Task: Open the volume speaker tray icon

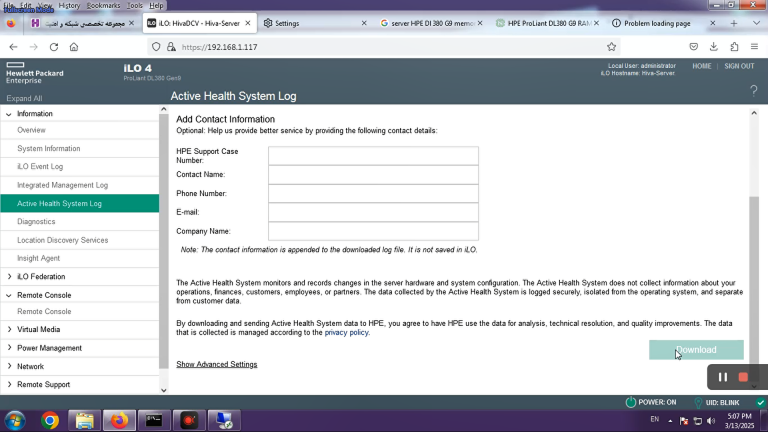Action: [x=711, y=421]
